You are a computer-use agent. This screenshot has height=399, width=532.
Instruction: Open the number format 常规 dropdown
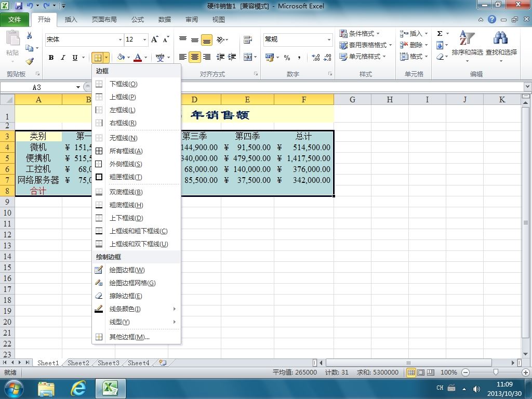(329, 39)
